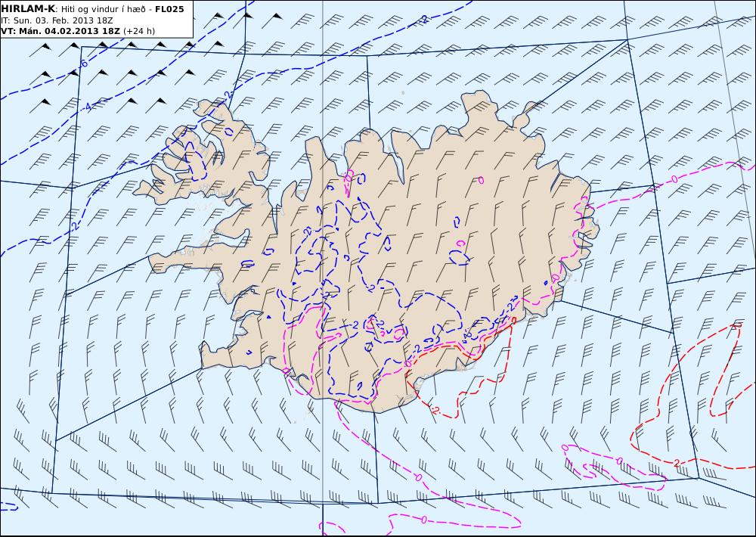The image size is (756, 537).
Task: Click the 'FL025' flight level label
Action: 169,8
